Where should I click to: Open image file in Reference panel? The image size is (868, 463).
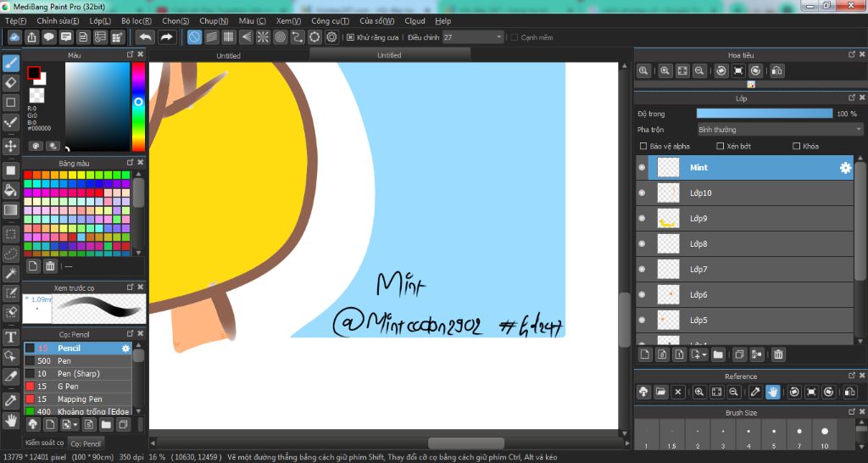[x=660, y=392]
